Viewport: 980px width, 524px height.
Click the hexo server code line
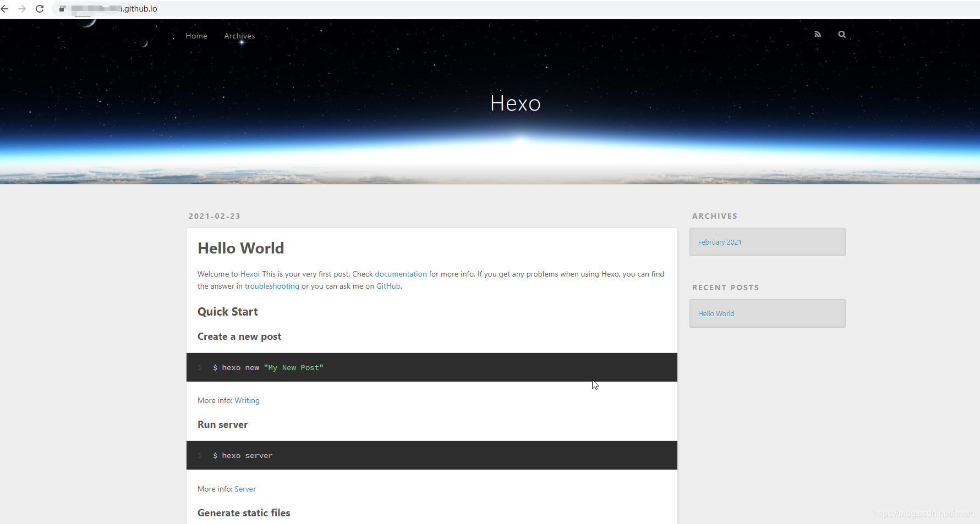243,455
